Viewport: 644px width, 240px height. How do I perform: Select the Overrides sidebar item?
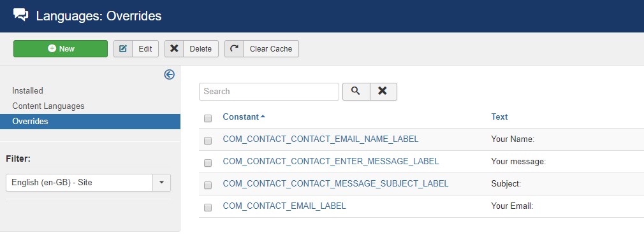(90, 122)
